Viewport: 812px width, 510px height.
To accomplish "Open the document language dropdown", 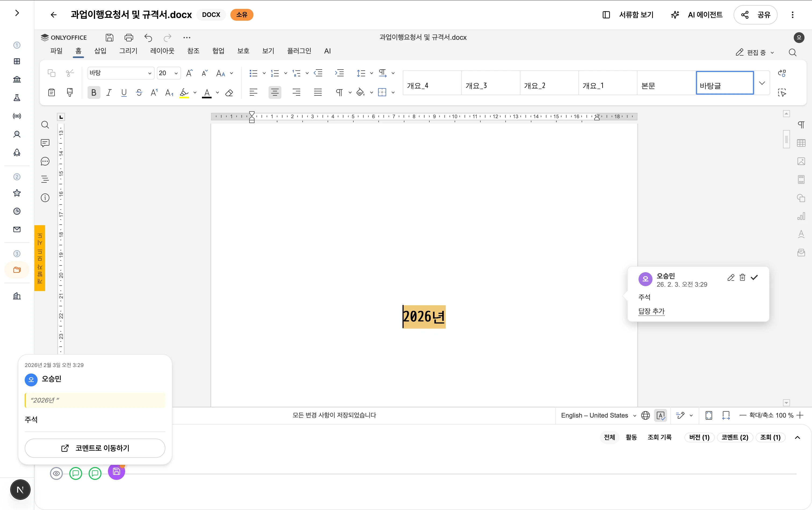I will coord(598,415).
